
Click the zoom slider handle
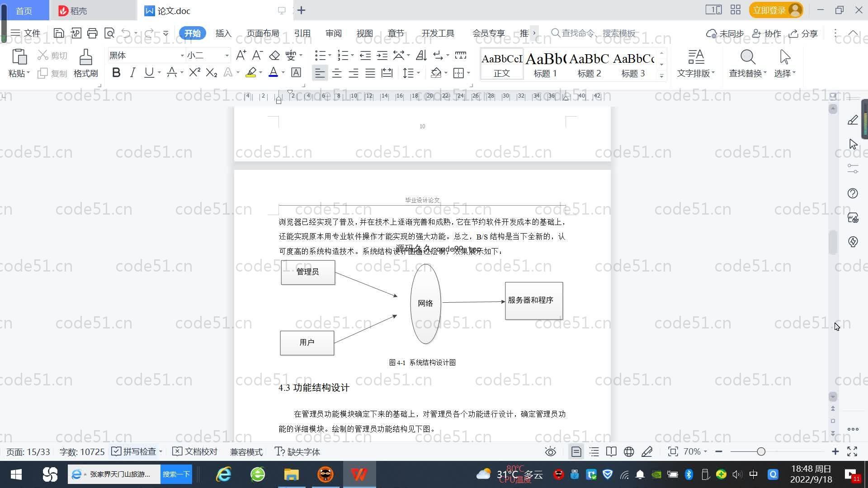point(761,451)
